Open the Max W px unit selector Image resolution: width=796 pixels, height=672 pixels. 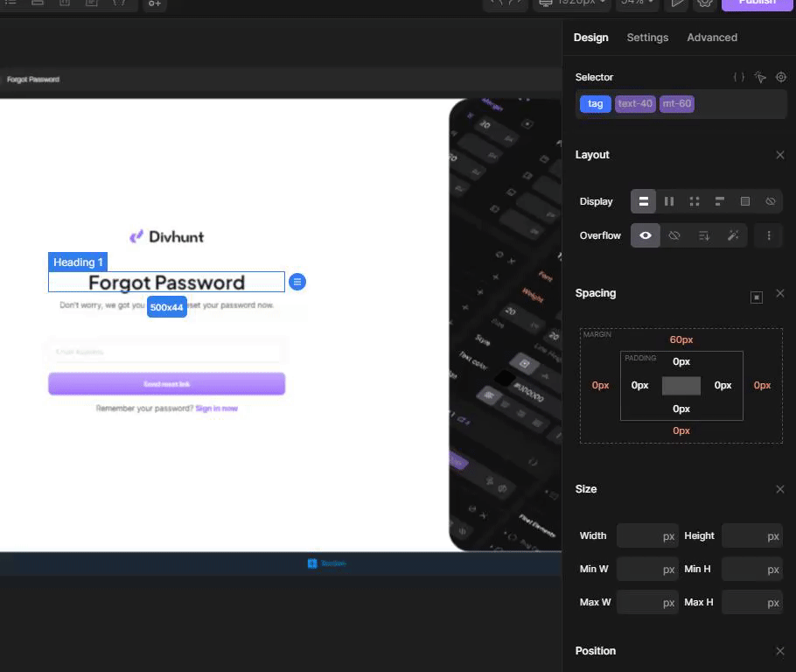click(x=668, y=603)
